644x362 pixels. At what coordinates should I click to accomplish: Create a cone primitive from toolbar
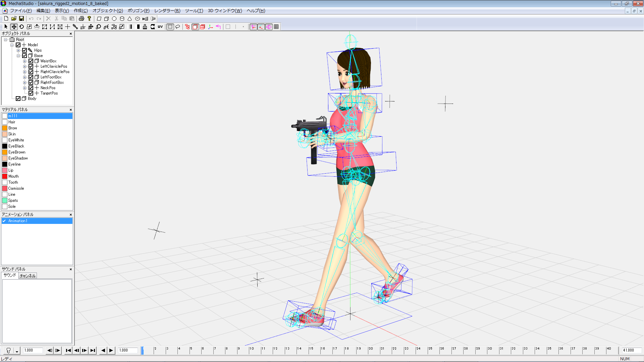(x=130, y=19)
